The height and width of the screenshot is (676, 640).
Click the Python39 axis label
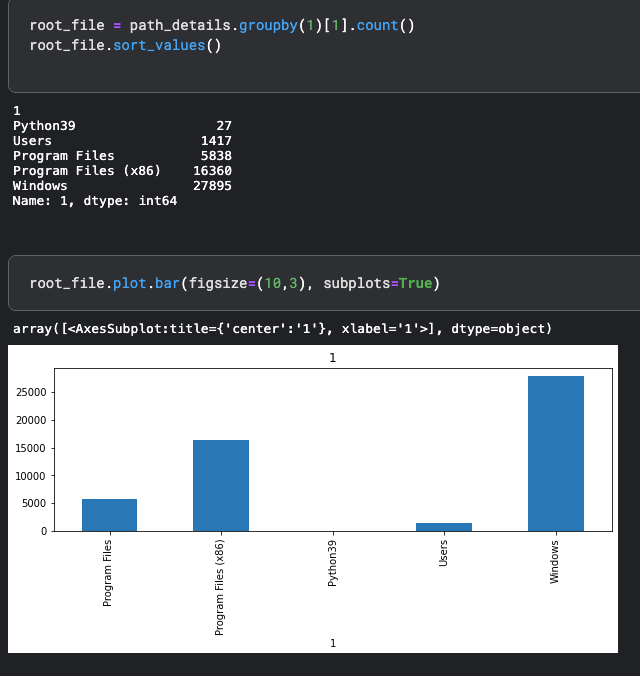click(x=332, y=563)
